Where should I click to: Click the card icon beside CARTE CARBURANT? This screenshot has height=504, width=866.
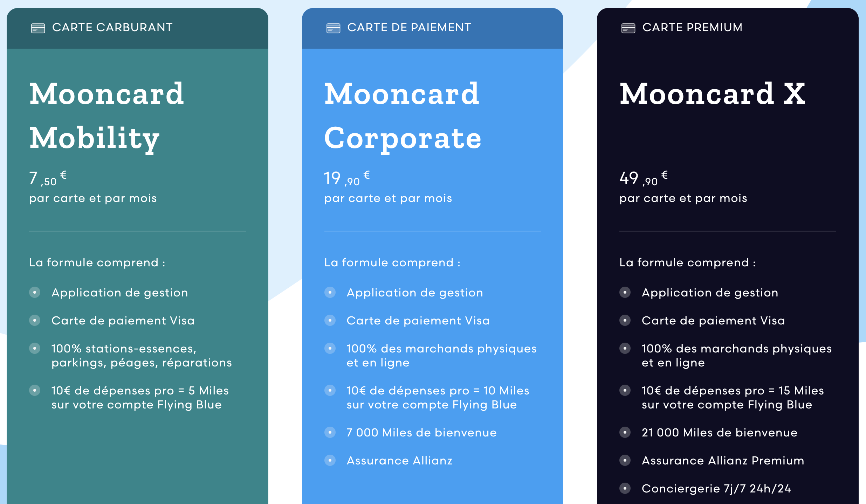(x=38, y=28)
